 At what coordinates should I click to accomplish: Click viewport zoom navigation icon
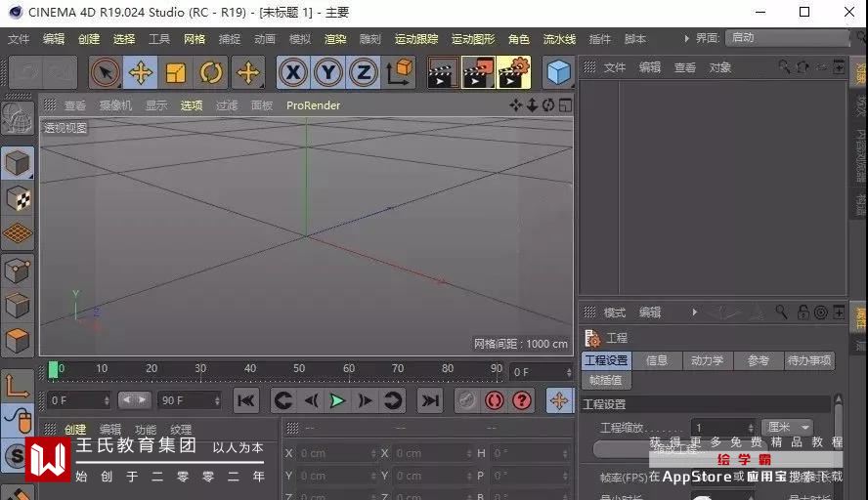[532, 105]
